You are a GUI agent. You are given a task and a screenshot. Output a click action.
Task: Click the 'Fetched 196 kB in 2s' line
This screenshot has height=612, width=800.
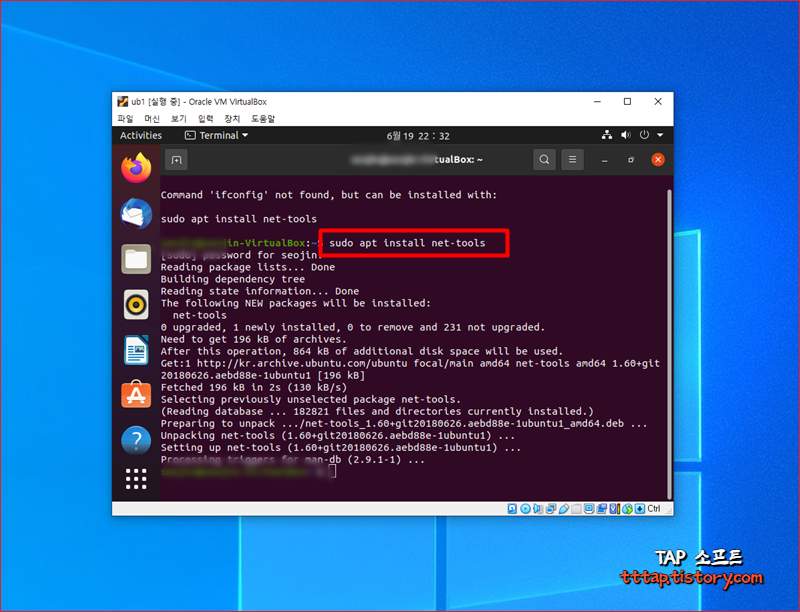coord(254,388)
